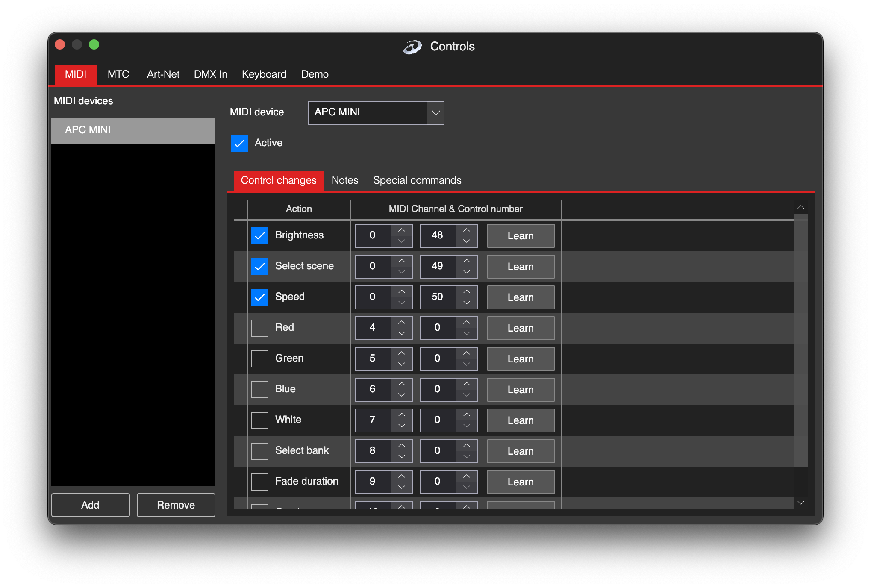Click the scroll up arrow of action table
The height and width of the screenshot is (588, 871).
(801, 207)
